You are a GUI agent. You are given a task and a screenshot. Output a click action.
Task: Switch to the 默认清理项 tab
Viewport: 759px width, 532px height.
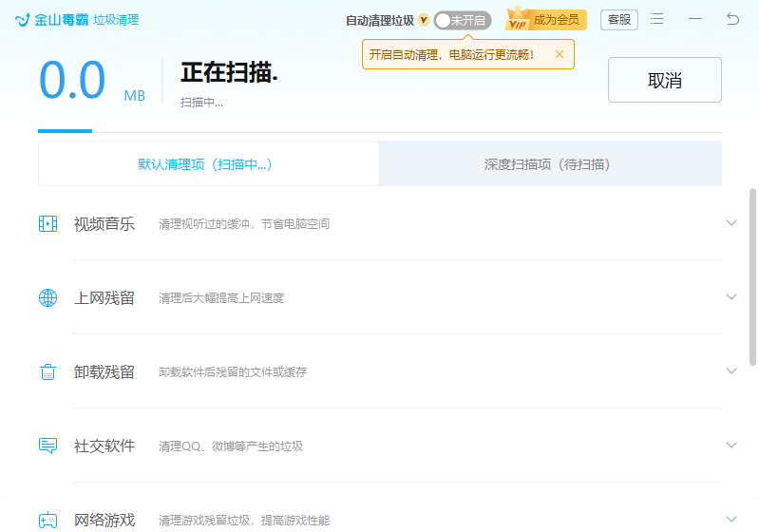point(207,164)
